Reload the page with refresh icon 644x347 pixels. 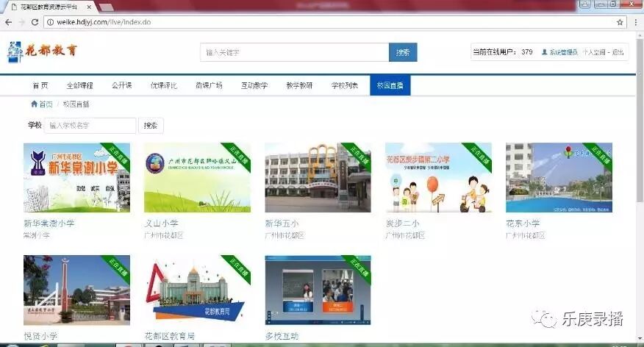click(x=35, y=23)
